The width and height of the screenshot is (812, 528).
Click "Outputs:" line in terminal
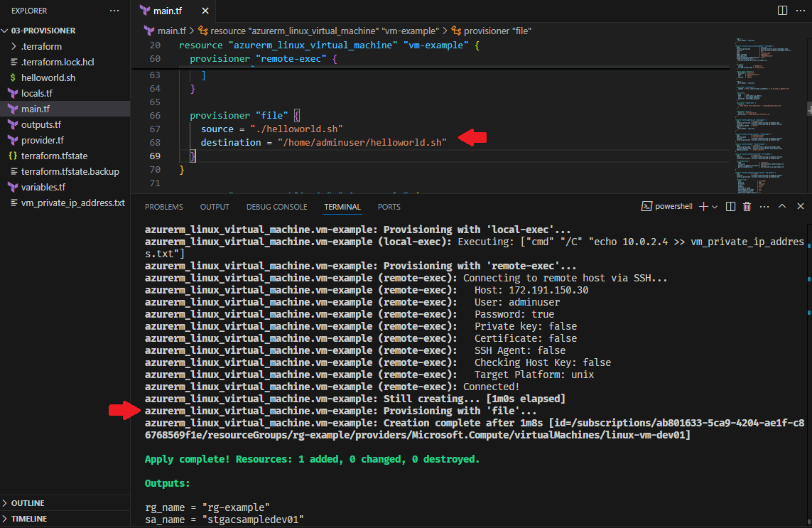point(167,483)
